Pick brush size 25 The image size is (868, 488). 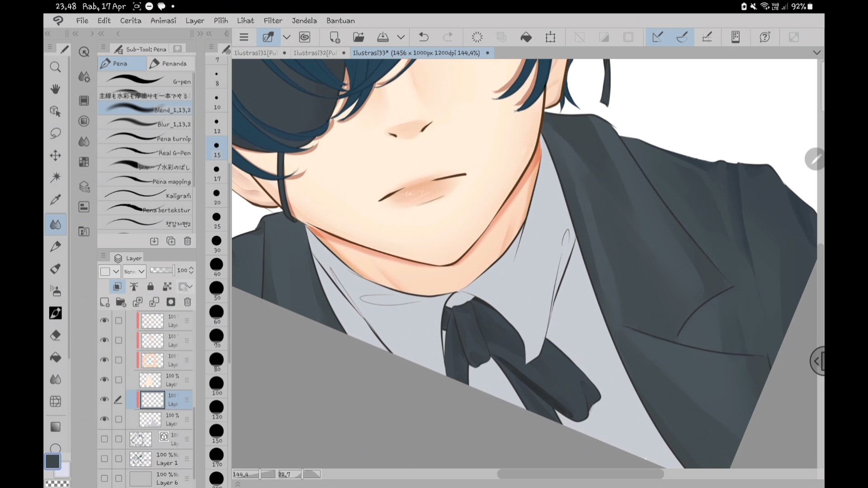coord(217,220)
